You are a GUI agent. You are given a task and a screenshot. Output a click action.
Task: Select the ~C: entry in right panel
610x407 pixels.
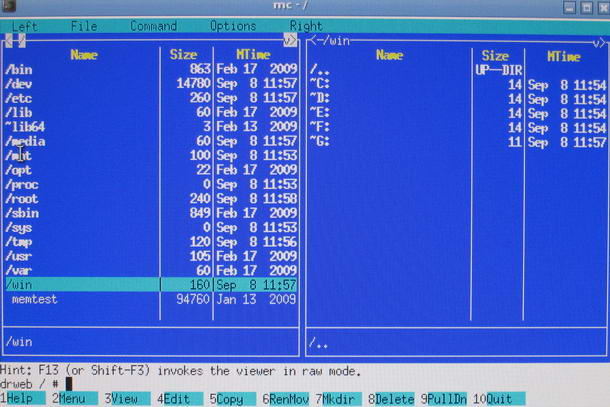pyautogui.click(x=320, y=84)
